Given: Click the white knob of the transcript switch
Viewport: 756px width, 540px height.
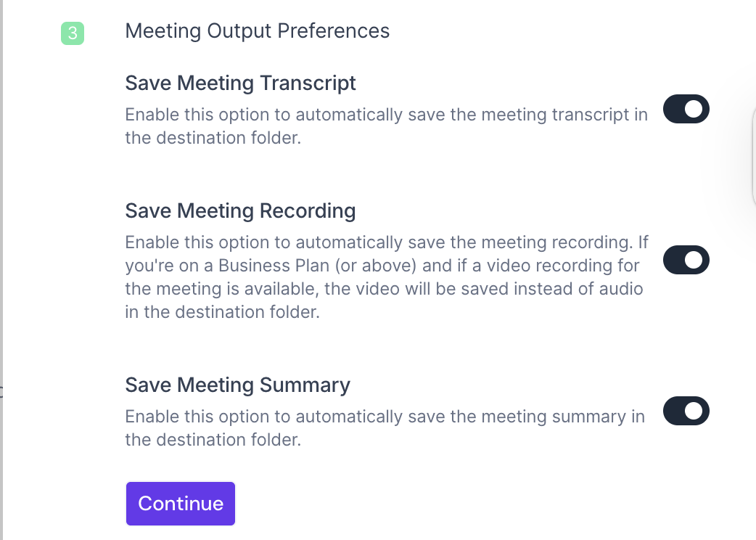Looking at the screenshot, I should (x=694, y=109).
